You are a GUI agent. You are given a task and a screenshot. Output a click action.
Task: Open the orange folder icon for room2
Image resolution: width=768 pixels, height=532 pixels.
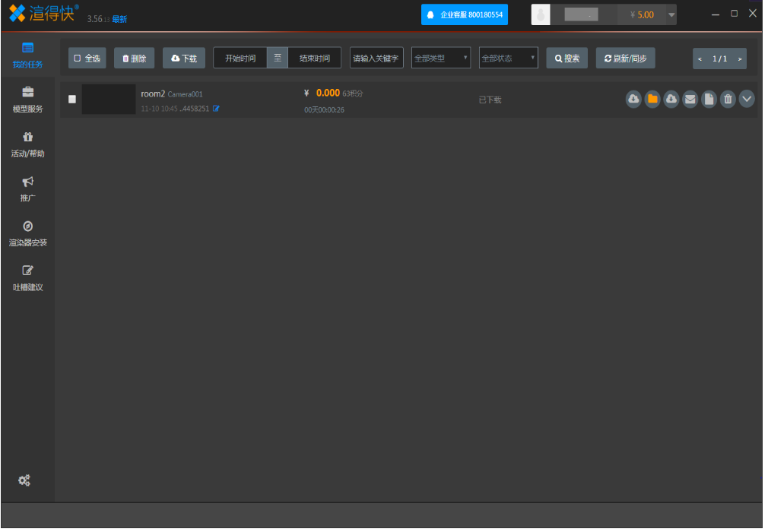652,99
